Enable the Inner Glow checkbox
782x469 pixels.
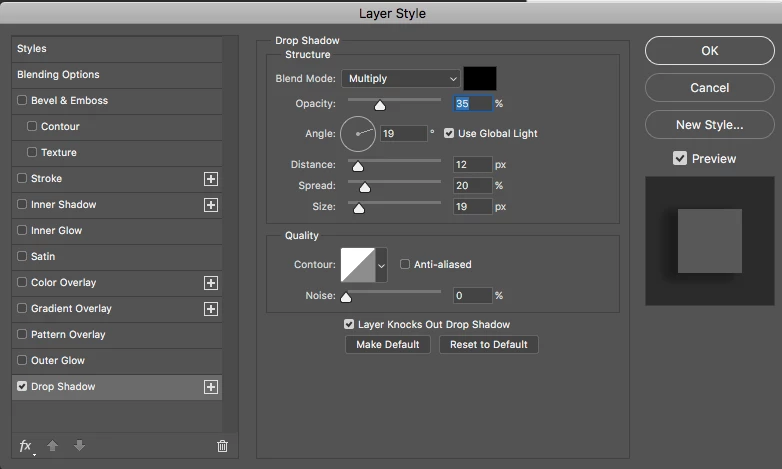click(22, 230)
